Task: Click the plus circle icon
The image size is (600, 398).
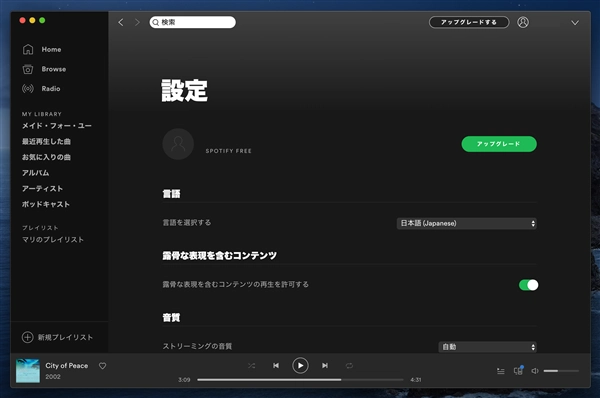Action: coord(28,337)
